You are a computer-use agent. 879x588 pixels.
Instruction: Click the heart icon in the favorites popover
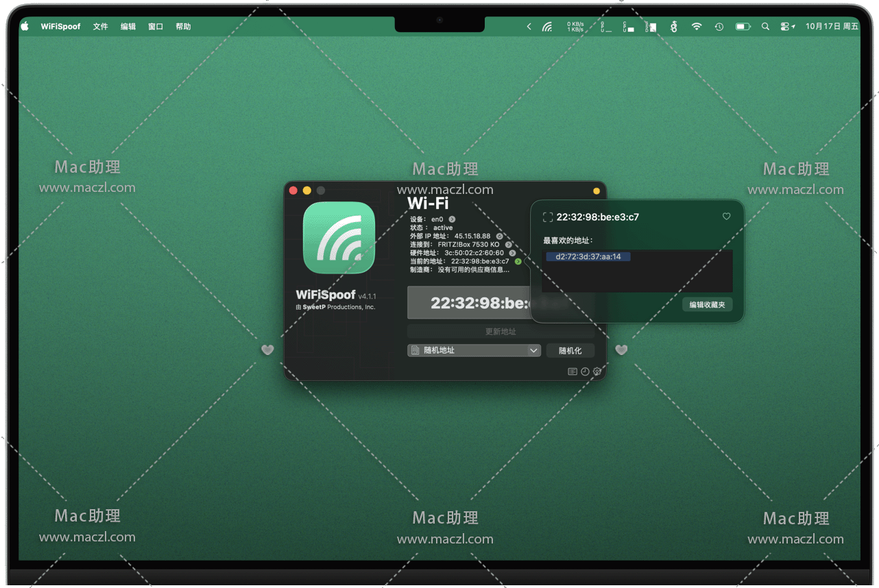726,217
